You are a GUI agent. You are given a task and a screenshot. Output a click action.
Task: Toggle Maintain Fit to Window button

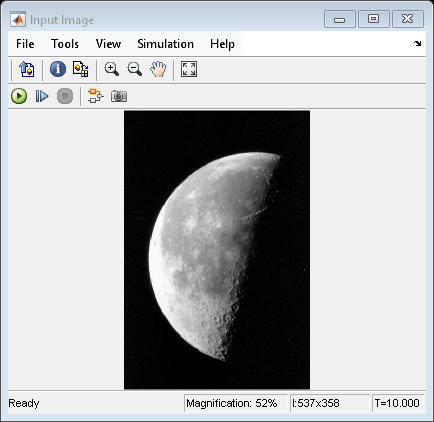coord(189,69)
